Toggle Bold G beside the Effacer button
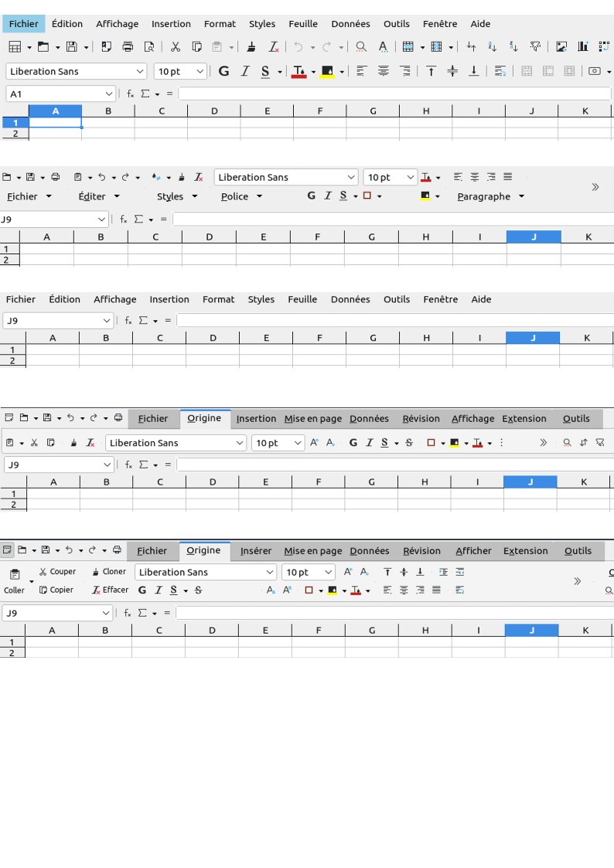This screenshot has width=614, height=868. click(x=142, y=590)
